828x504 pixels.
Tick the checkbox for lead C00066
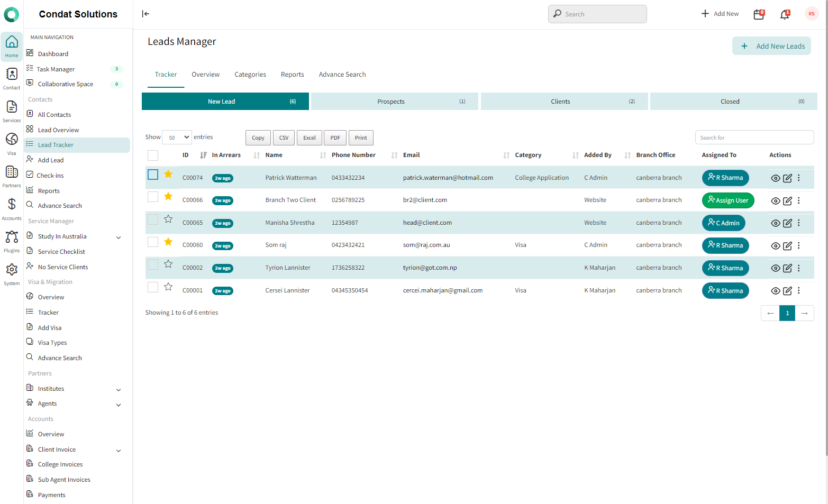(x=153, y=197)
